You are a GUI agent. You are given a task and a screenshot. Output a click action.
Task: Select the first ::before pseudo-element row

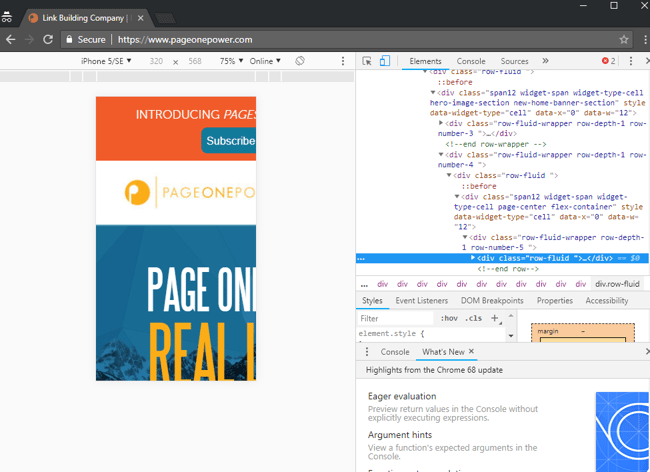455,82
